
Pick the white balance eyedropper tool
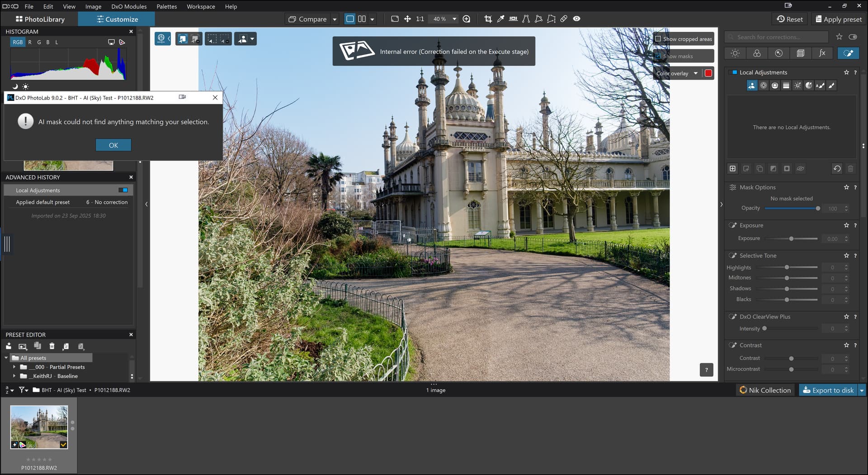(500, 19)
